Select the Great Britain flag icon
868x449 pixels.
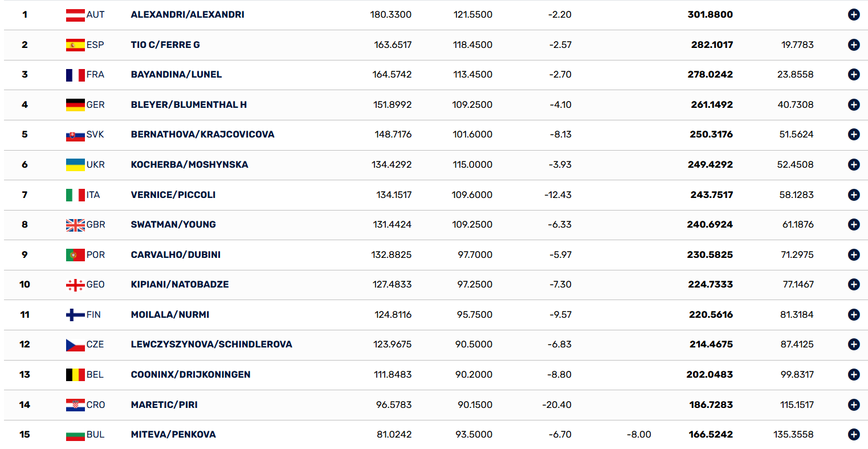(75, 225)
